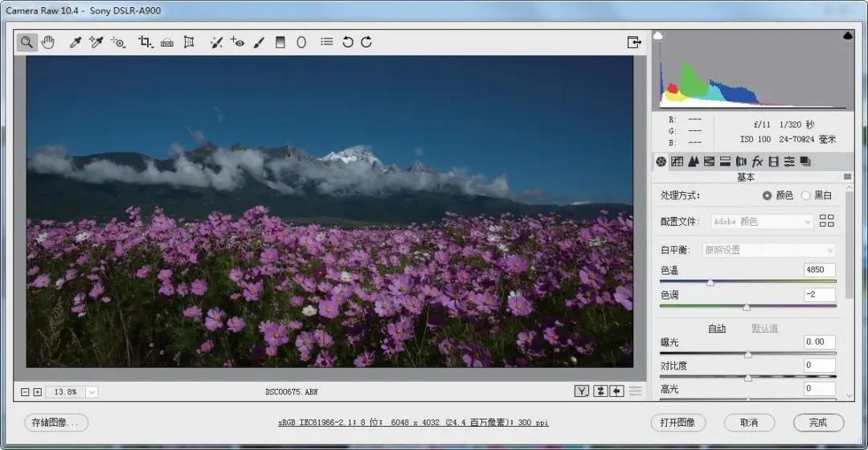Switch to the HSL Adjustments tab
Image resolution: width=868 pixels, height=450 pixels.
point(709,162)
